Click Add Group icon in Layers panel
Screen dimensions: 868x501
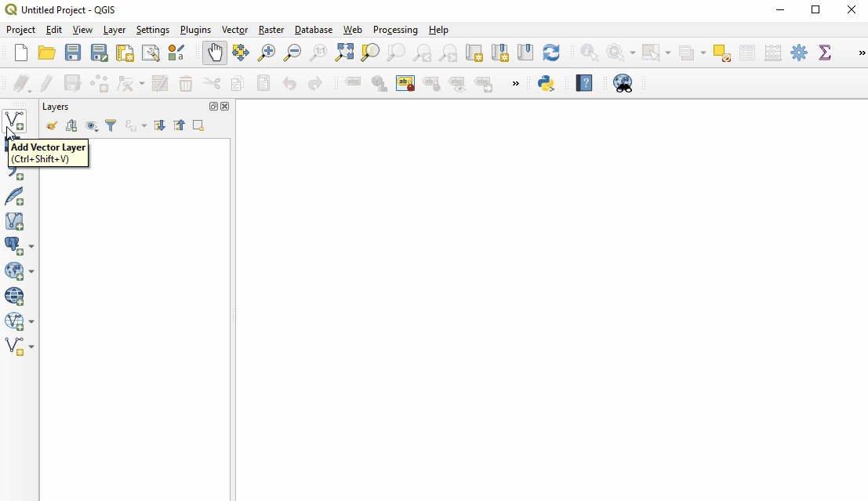(x=71, y=125)
